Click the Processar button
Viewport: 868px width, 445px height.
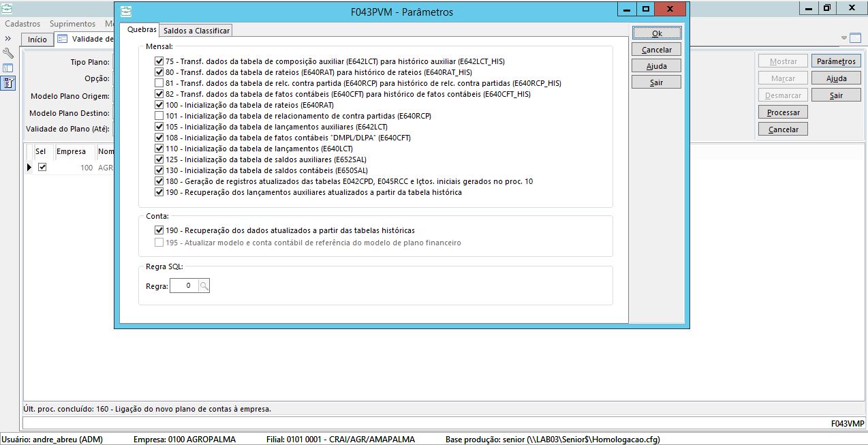783,112
